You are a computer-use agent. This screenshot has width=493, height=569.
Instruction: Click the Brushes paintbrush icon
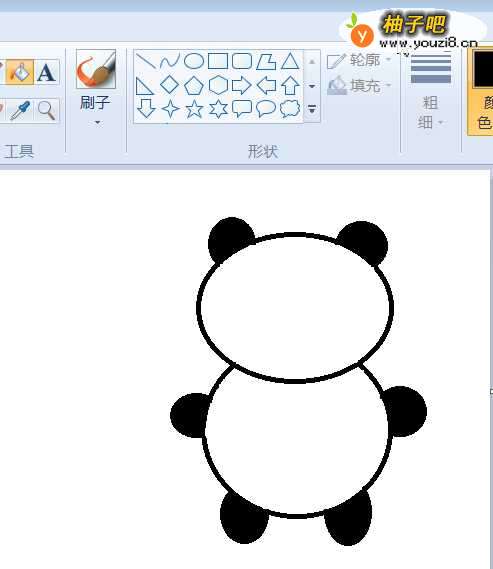pyautogui.click(x=96, y=69)
